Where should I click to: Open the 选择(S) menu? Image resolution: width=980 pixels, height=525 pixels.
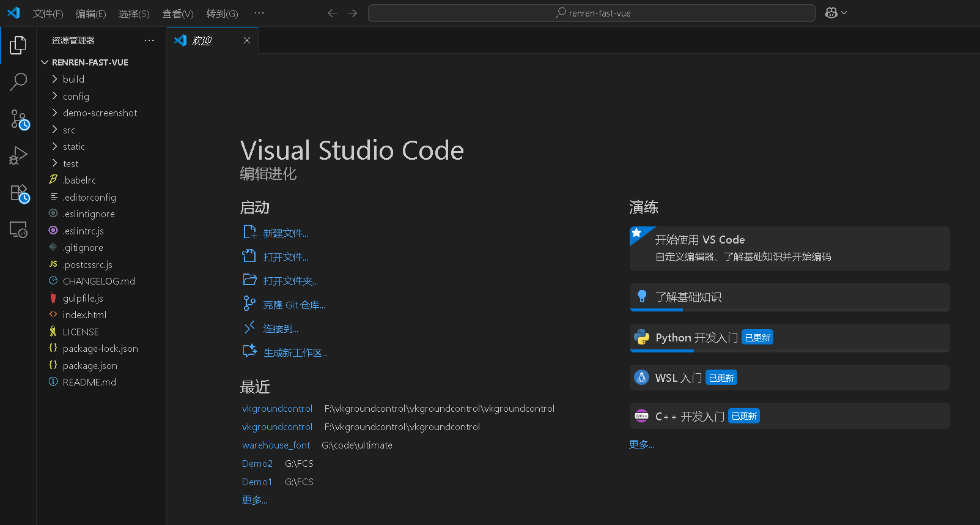[x=133, y=13]
